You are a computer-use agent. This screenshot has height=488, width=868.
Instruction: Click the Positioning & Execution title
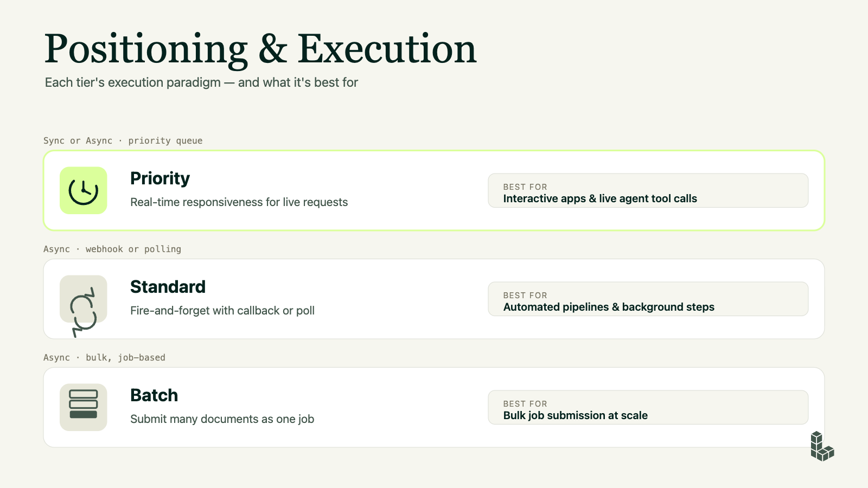coord(260,49)
